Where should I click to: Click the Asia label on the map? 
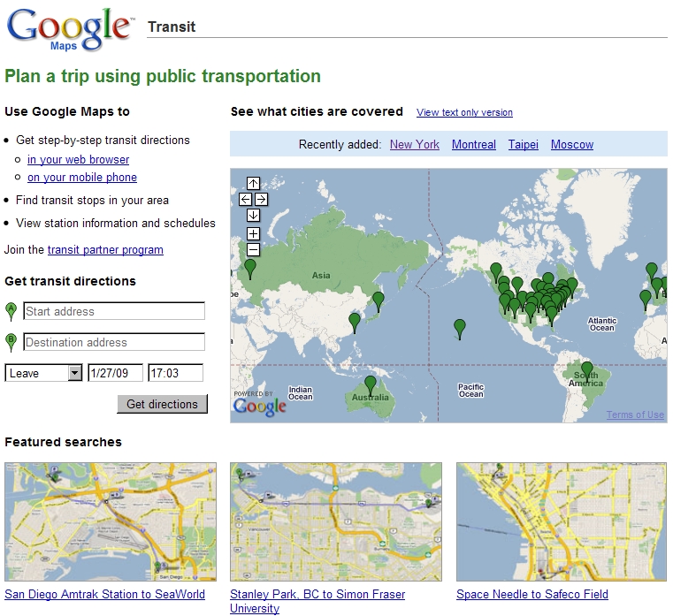tap(321, 276)
